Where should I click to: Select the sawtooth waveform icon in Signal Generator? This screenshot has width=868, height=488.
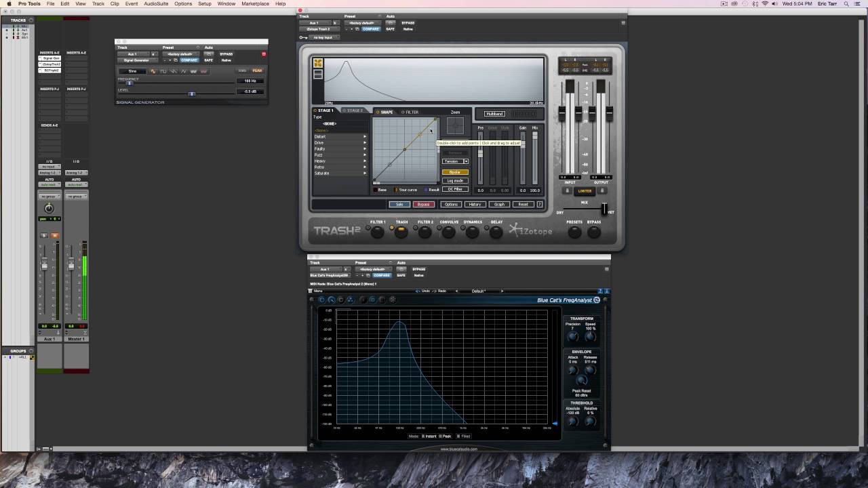point(174,71)
